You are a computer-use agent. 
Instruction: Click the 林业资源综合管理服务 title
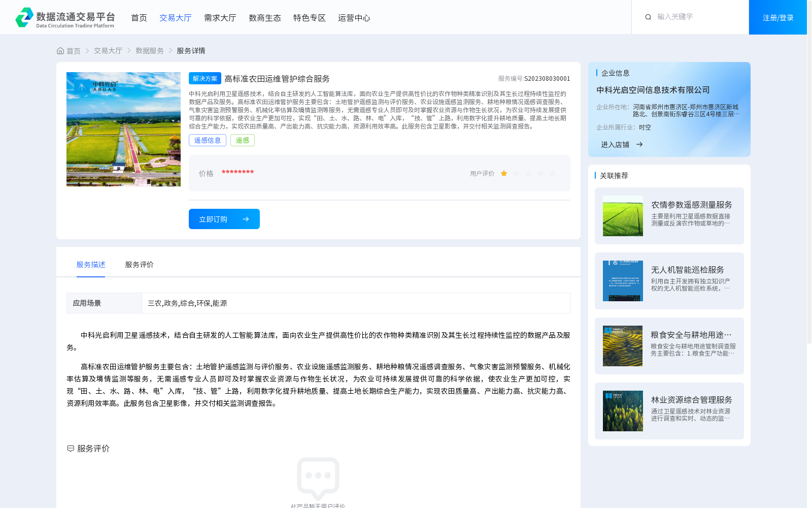692,400
